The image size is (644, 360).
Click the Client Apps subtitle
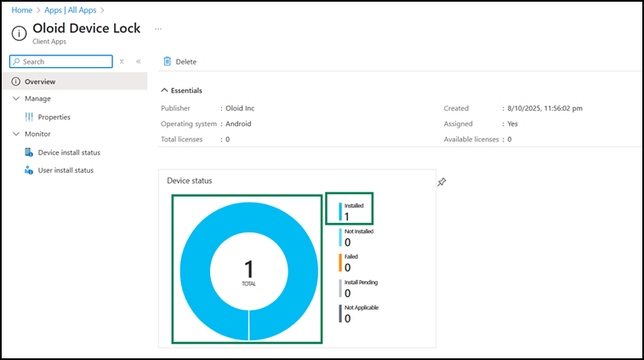tap(49, 42)
